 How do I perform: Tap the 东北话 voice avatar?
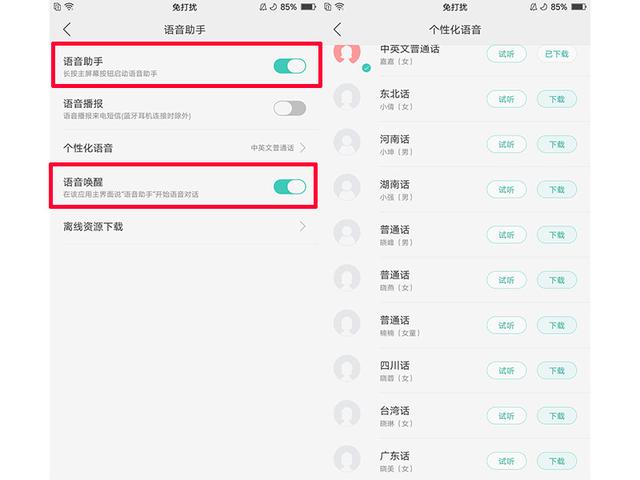click(347, 97)
